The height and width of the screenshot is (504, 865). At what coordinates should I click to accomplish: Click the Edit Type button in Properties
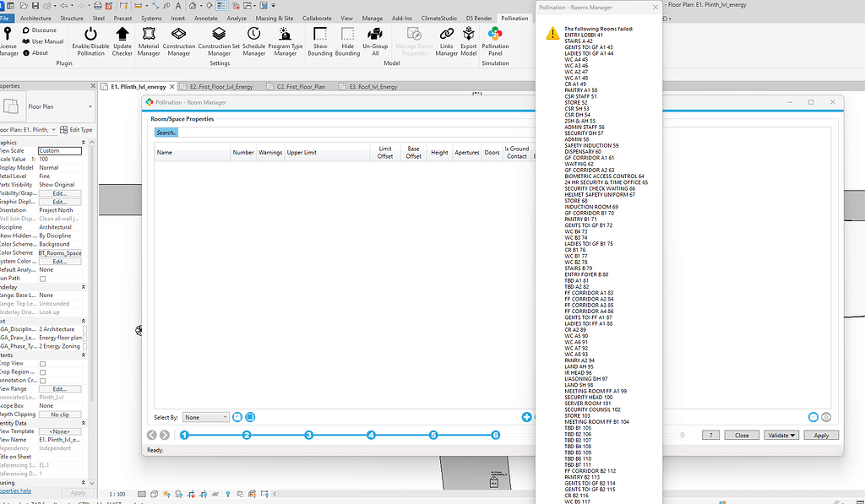[77, 129]
